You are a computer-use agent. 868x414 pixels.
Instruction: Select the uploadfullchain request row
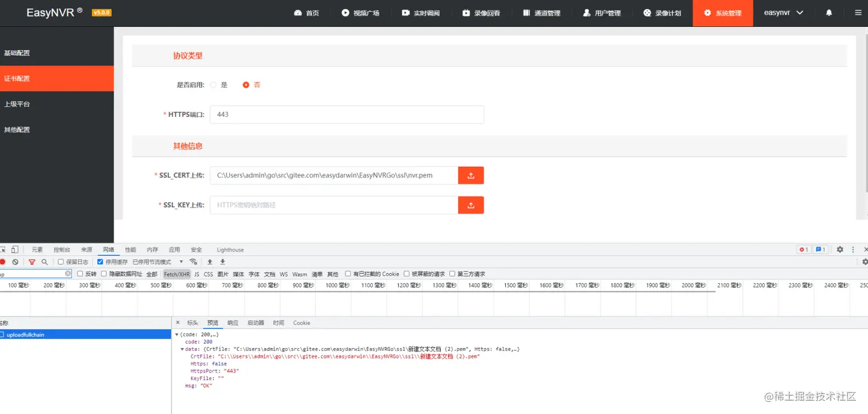click(x=86, y=334)
